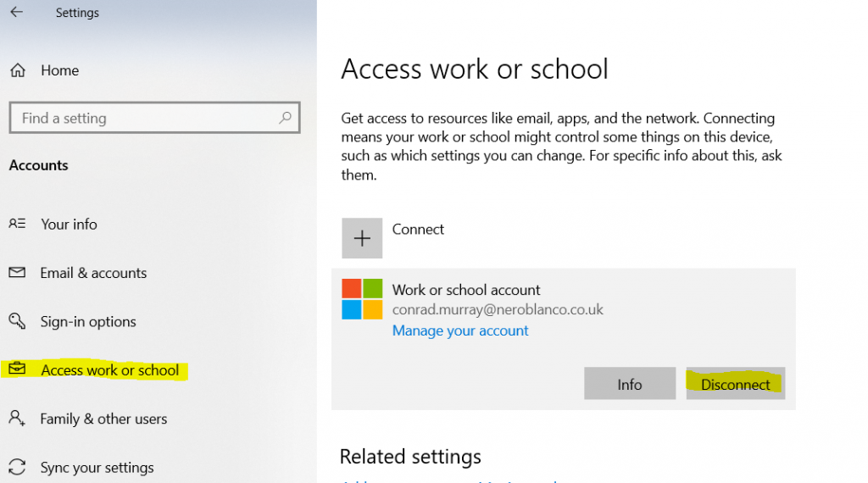Focus the Find a setting search box
The image size is (868, 483).
(x=154, y=117)
